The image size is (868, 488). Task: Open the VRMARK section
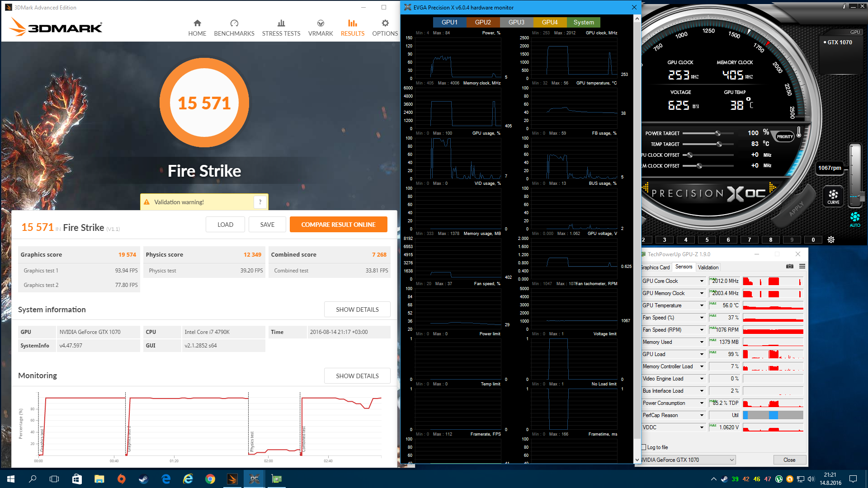click(x=321, y=28)
